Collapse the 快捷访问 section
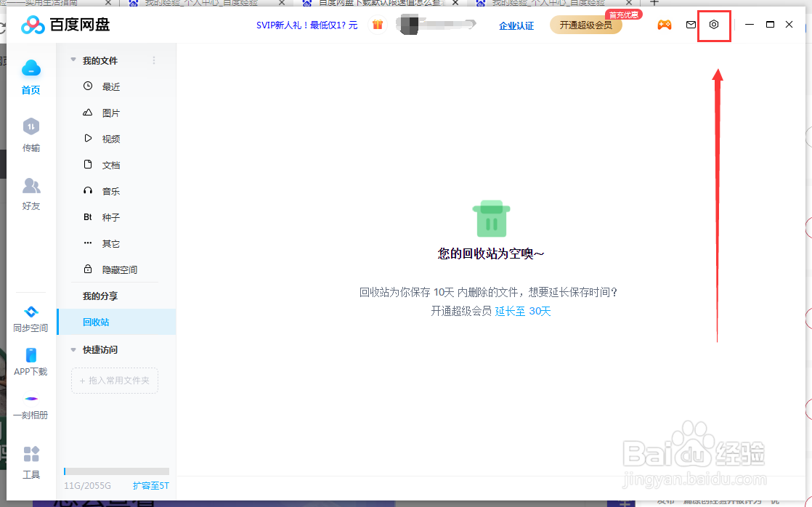Image resolution: width=812 pixels, height=507 pixels. point(73,349)
